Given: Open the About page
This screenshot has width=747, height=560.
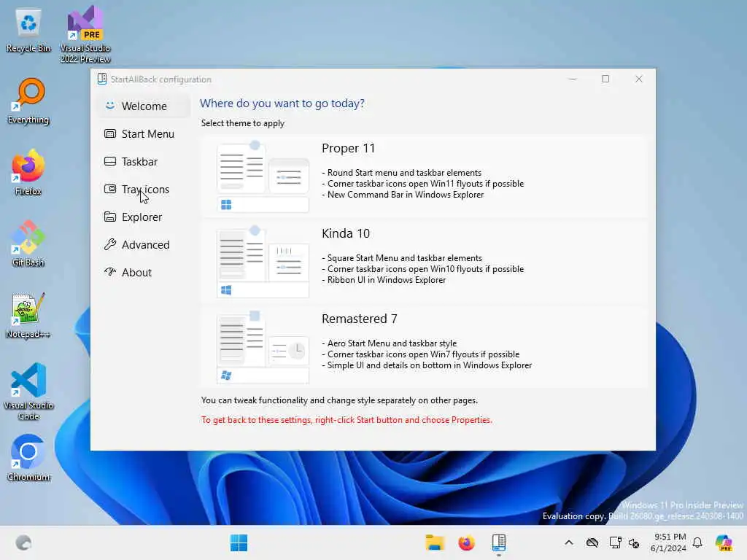Looking at the screenshot, I should pos(144,272).
